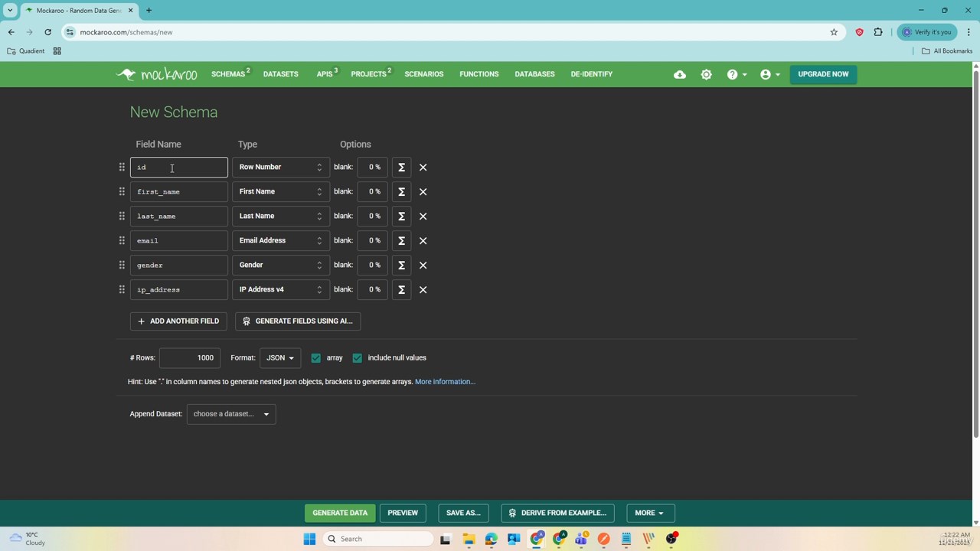Open the JSON format dropdown
Screen dimensions: 980x551
click(x=280, y=357)
